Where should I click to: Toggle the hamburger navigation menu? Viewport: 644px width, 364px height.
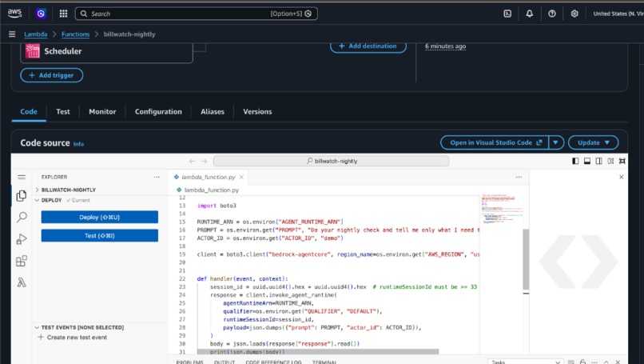pyautogui.click(x=12, y=34)
